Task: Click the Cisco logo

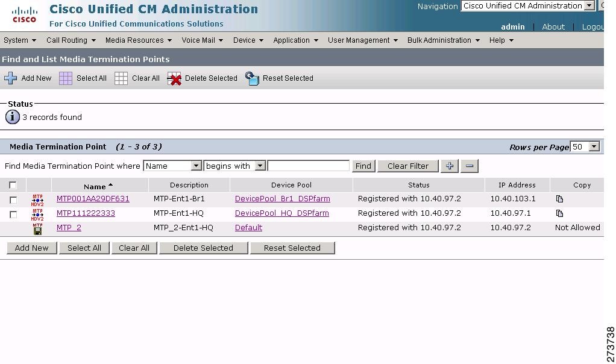Action: point(24,15)
